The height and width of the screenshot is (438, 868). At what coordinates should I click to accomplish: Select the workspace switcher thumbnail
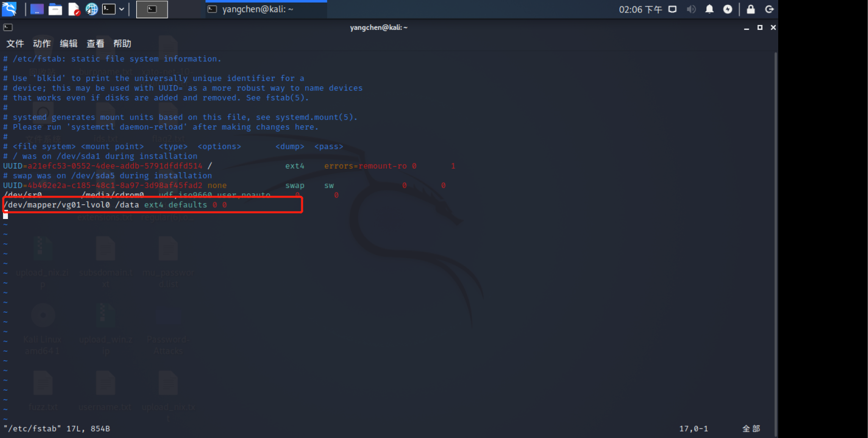coord(152,9)
